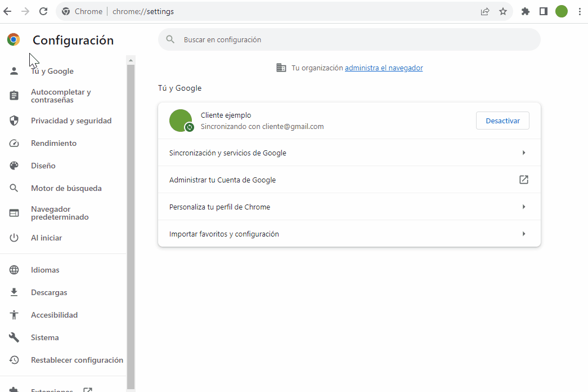Click the Cliente ejemplo account name
588x392 pixels.
coord(226,115)
